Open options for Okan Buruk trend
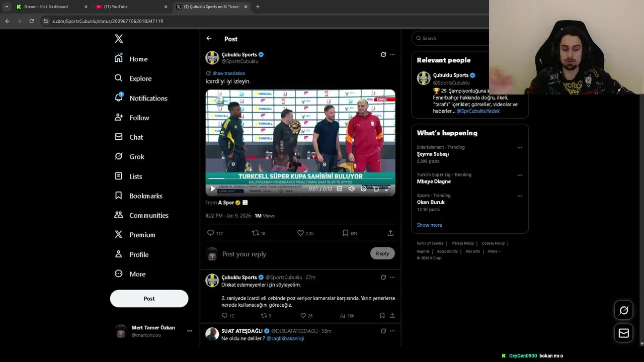644x362 pixels. point(520,196)
